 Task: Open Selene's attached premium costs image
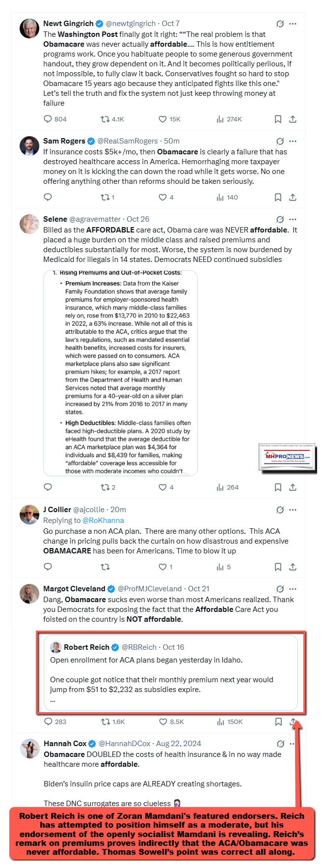click(120, 373)
